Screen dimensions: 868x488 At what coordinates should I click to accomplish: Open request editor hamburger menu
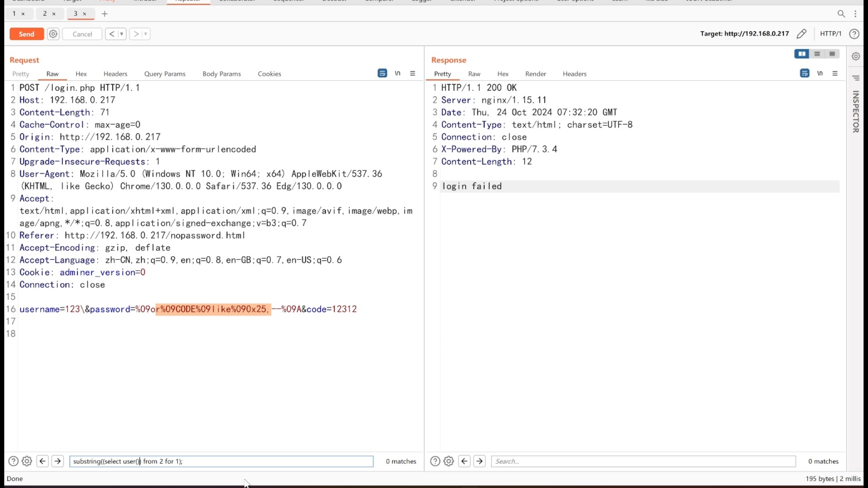coord(413,73)
